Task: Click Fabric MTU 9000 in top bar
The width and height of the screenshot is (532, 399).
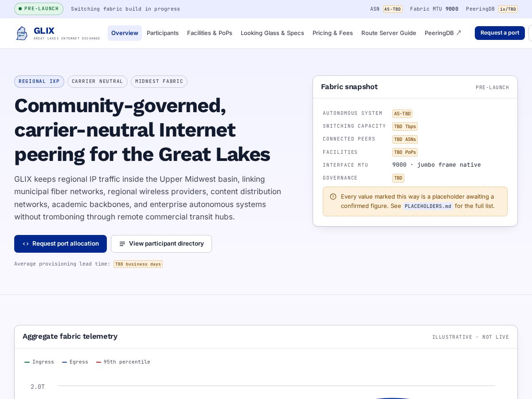Action: pos(434,9)
